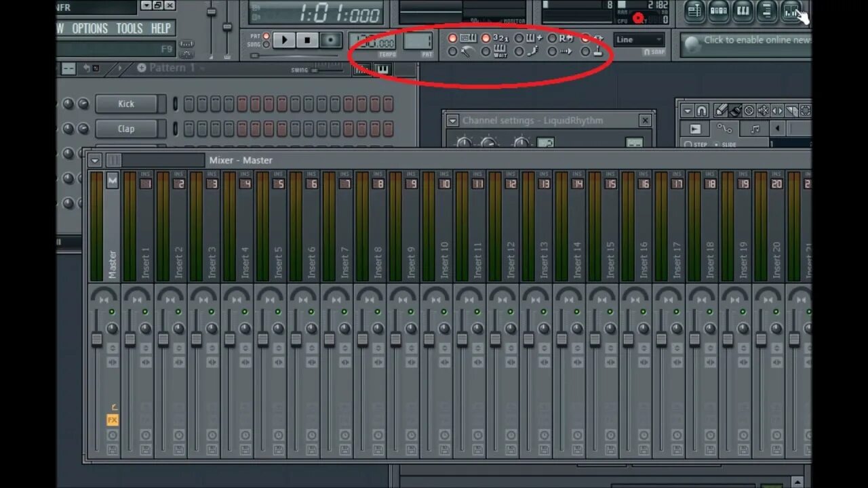Show the Browser shortcut icon
868x488 pixels.
coord(766,10)
